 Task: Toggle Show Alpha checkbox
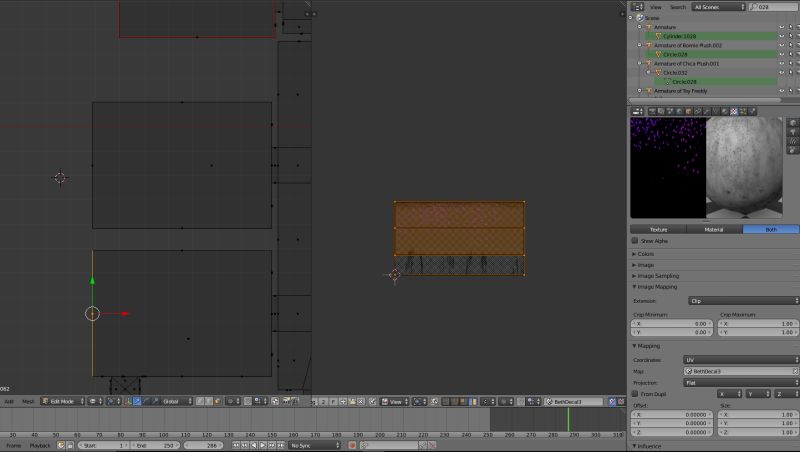coord(635,240)
